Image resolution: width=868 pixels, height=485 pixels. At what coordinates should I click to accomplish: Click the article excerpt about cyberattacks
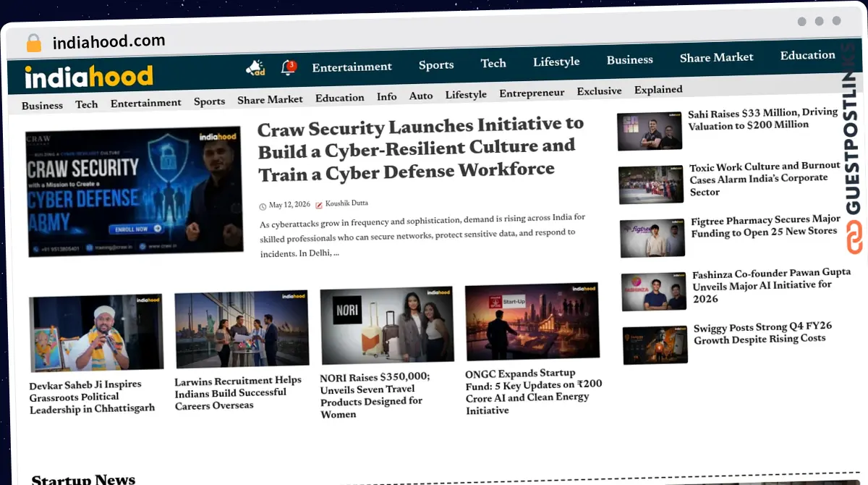coord(422,235)
